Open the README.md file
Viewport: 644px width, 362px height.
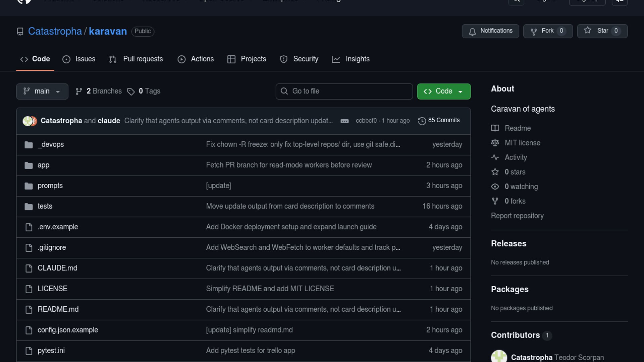pyautogui.click(x=58, y=309)
